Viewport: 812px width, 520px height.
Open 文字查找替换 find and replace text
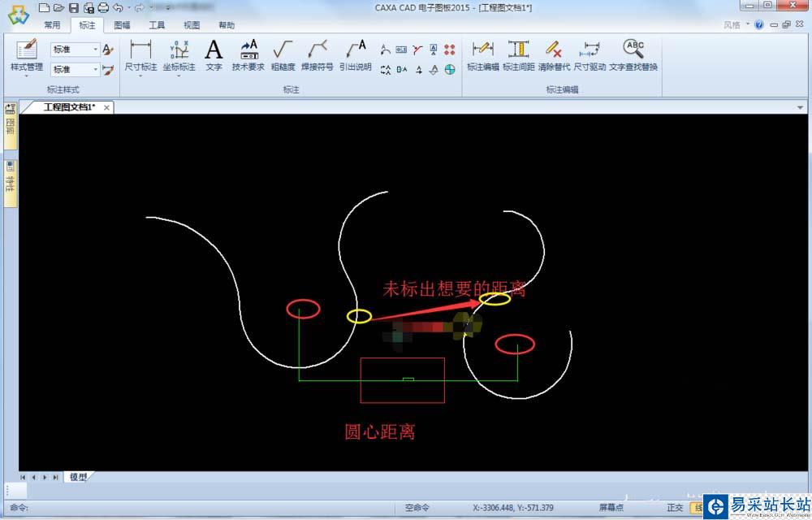click(x=633, y=55)
